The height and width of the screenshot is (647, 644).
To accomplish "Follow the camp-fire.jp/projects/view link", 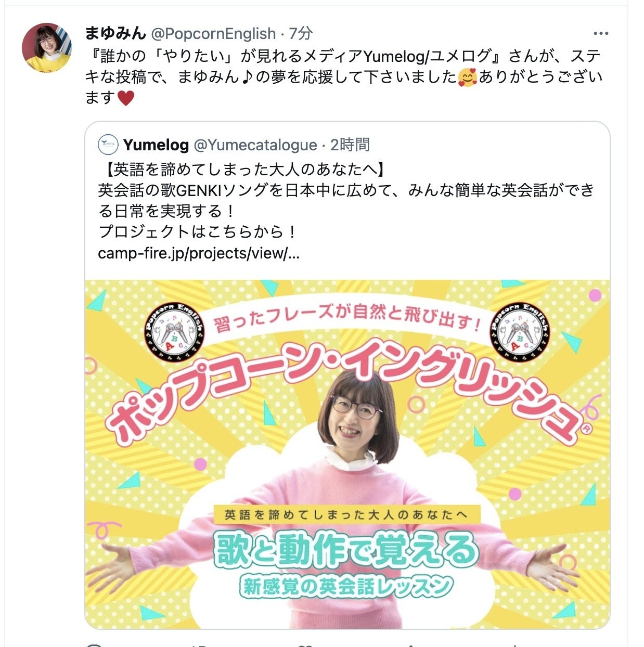I will tap(199, 253).
